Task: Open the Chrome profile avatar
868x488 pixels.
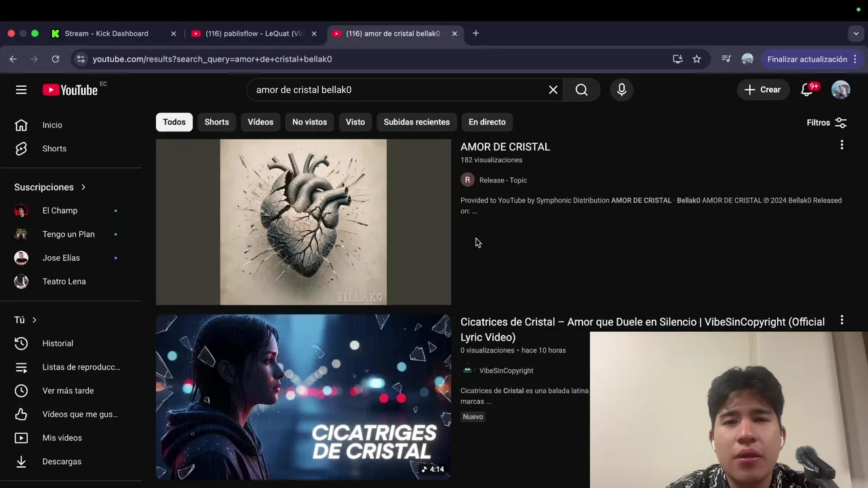Action: coord(747,59)
